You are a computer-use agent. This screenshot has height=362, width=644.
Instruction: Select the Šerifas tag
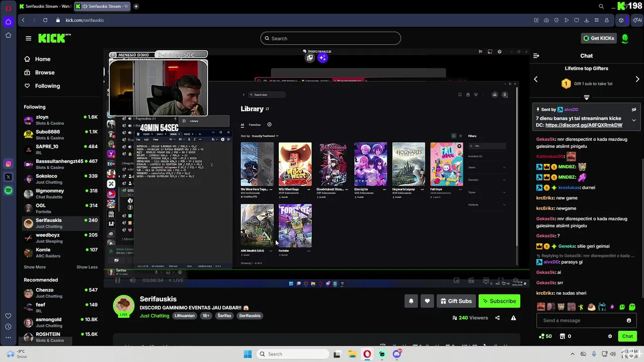click(224, 316)
